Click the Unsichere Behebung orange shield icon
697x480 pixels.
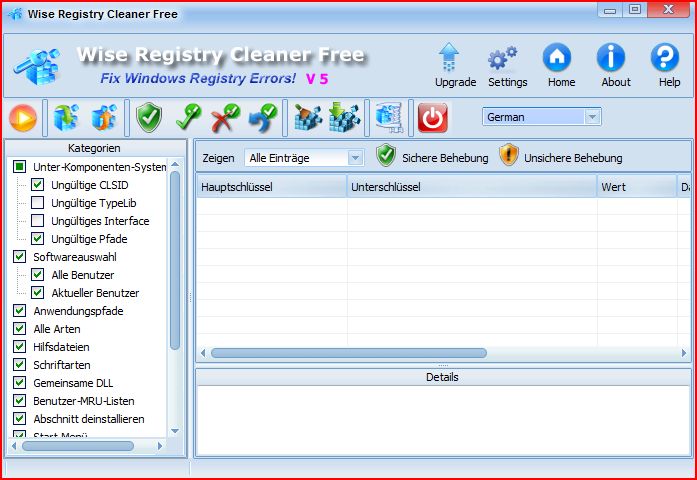[x=509, y=155]
